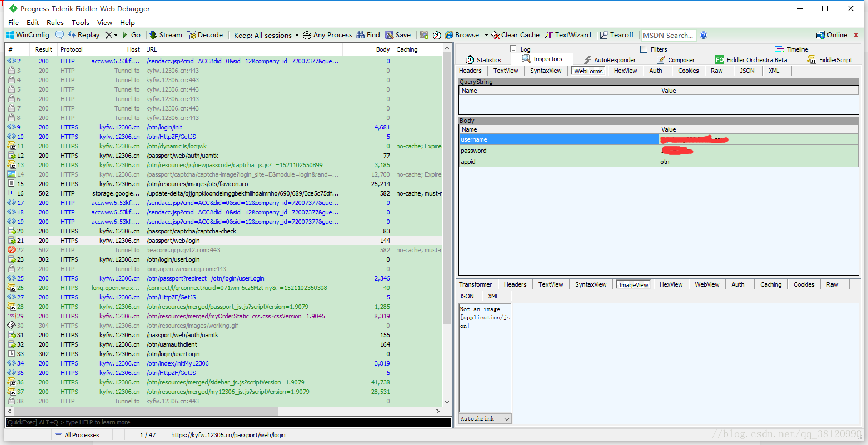Click the Online network status indicator

832,35
